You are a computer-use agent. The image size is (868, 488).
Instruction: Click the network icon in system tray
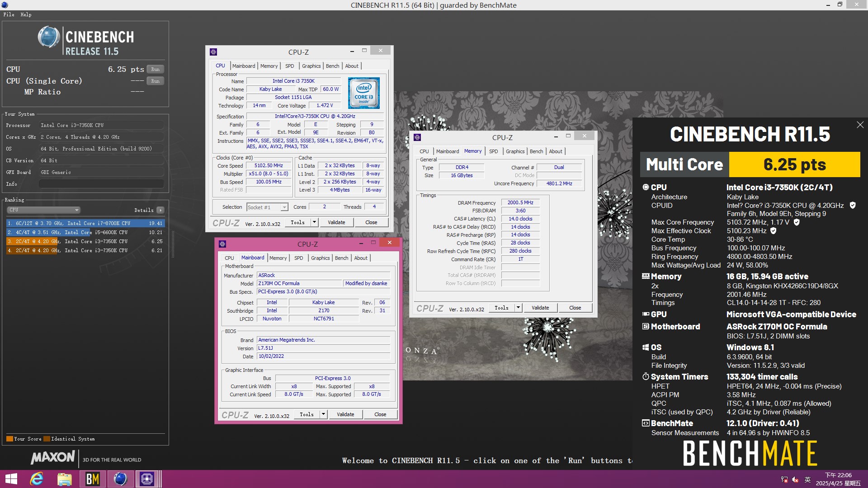point(784,479)
